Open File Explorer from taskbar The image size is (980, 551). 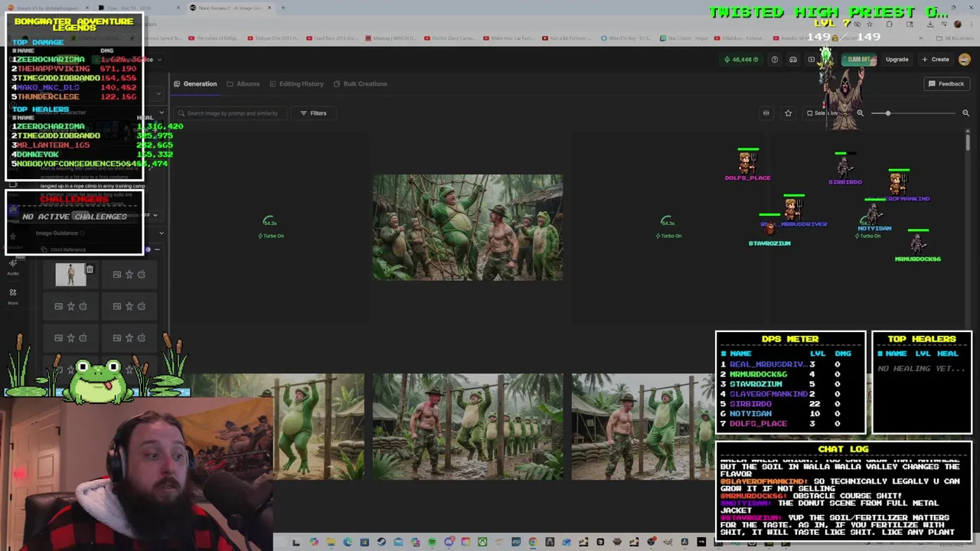click(x=331, y=543)
